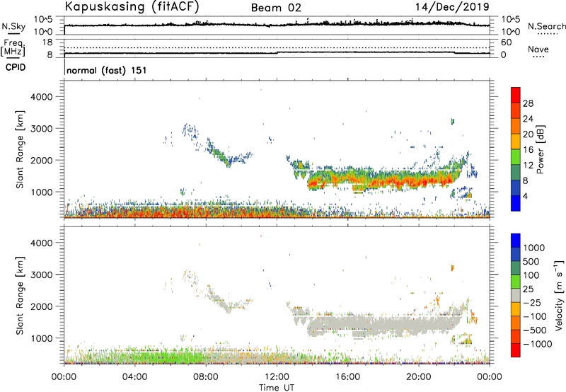
Task: Click the -1000 tick on the velocity colorbar
Action: (537, 344)
